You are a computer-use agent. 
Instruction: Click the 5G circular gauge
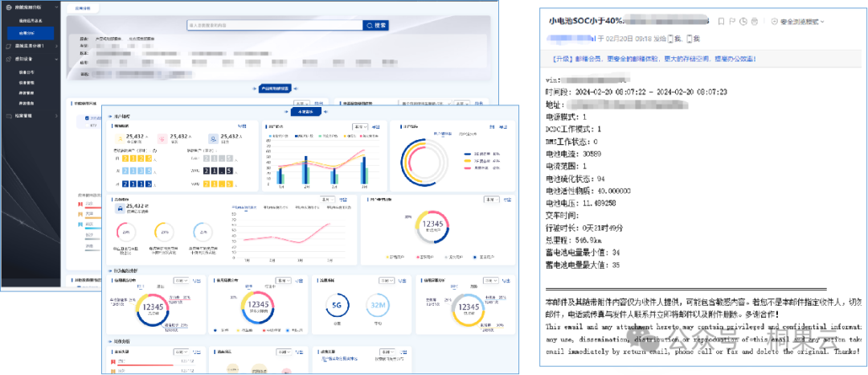pyautogui.click(x=337, y=306)
